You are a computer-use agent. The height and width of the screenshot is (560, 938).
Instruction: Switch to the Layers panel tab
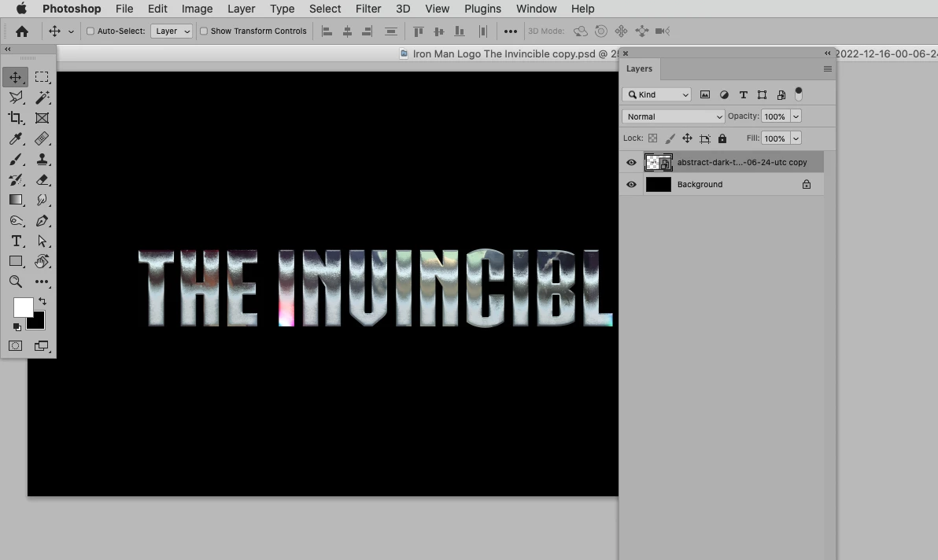pos(639,68)
